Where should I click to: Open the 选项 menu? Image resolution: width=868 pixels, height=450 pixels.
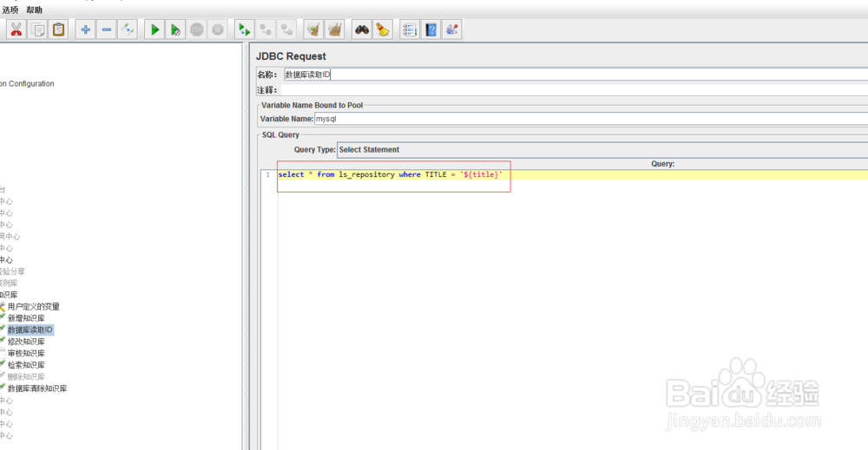pos(10,10)
